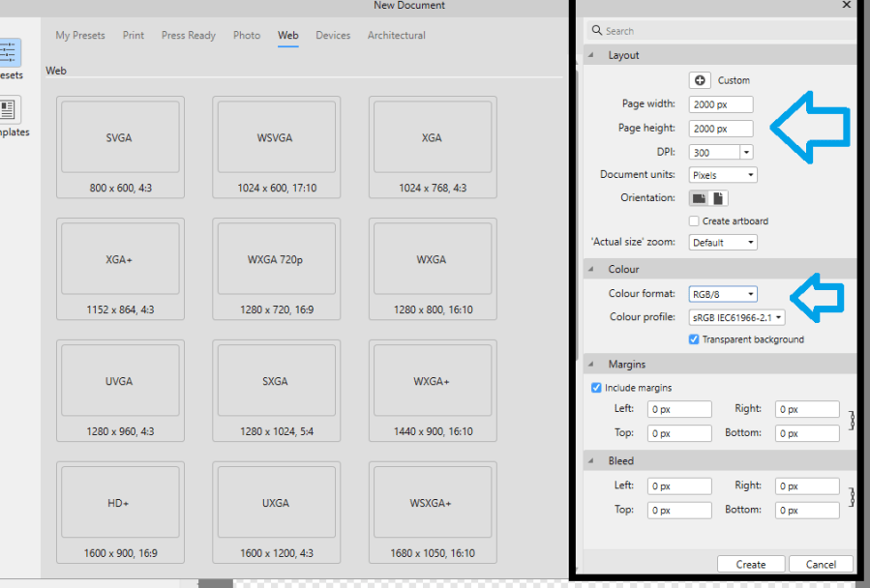Viewport: 870px width, 588px height.
Task: Click the link icon beside Margins fields
Action: tap(852, 421)
